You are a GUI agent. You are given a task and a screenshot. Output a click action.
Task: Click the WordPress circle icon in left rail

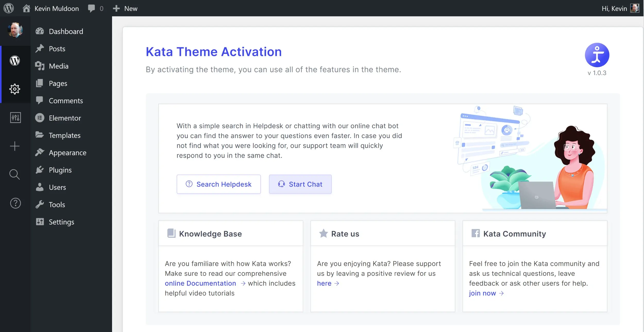(x=15, y=61)
